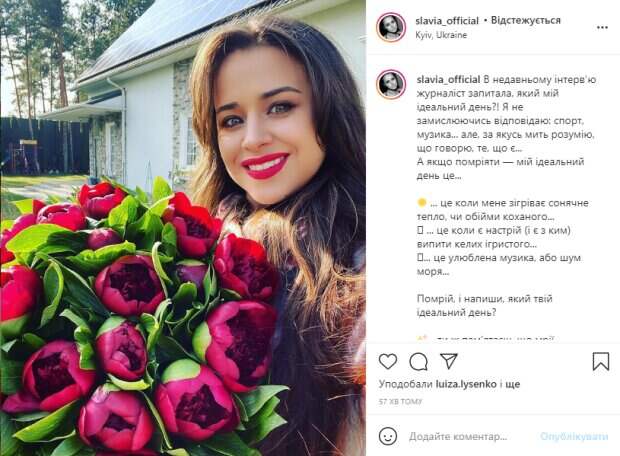Open the list of other likers via 'і ще'

(x=510, y=384)
